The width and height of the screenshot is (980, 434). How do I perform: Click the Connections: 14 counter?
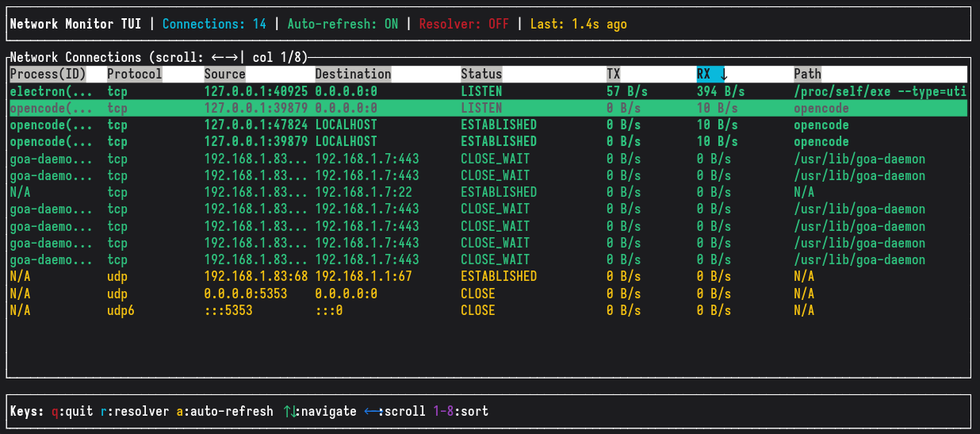(x=214, y=24)
